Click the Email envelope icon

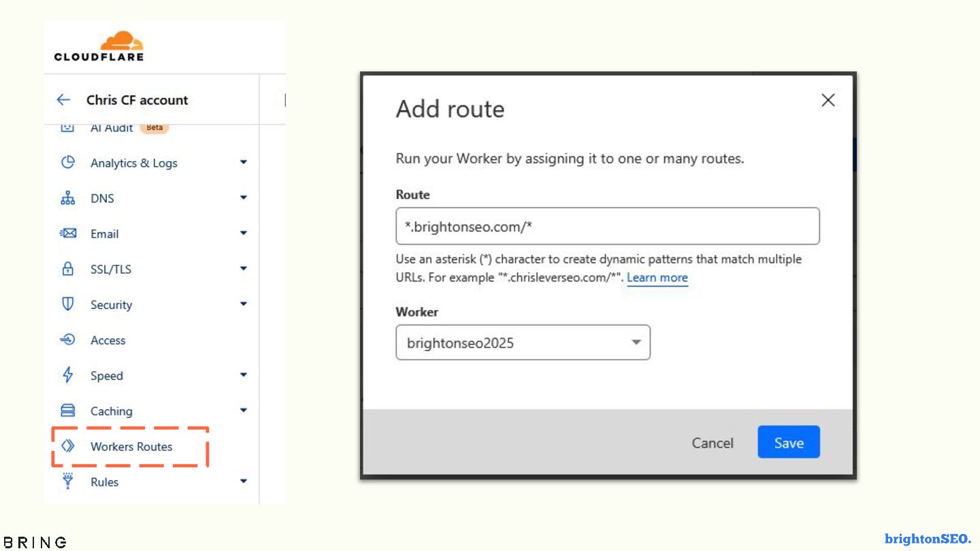coord(67,233)
